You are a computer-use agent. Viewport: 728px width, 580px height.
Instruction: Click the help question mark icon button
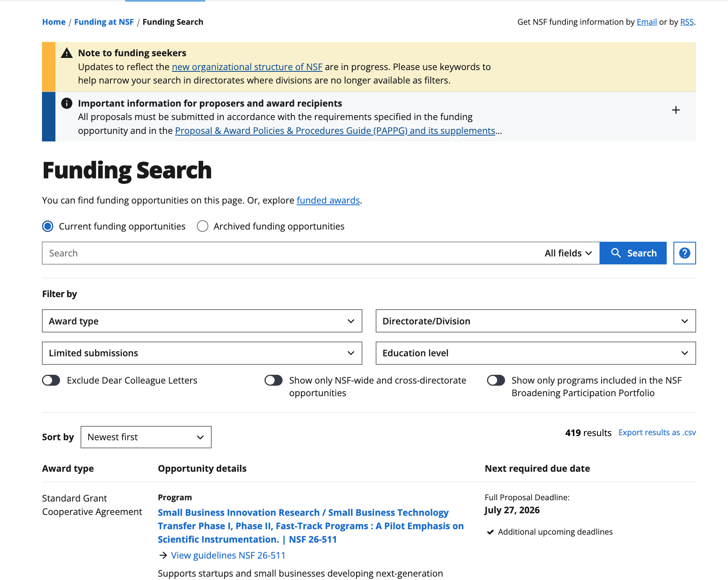[x=684, y=253]
